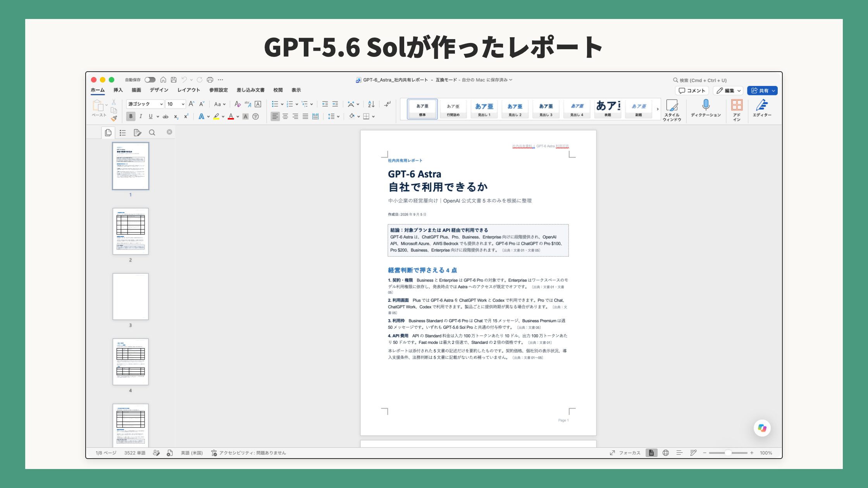The image size is (868, 488).
Task: Click the bulleted list icon
Action: (x=275, y=104)
